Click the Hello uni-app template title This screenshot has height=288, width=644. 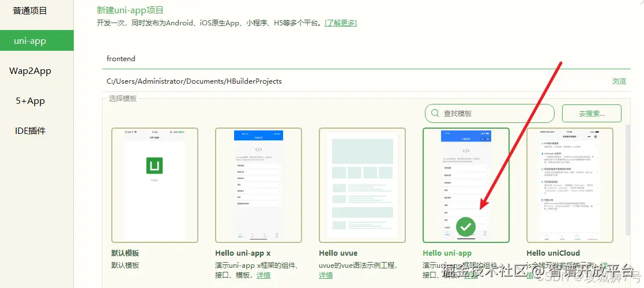click(x=447, y=253)
